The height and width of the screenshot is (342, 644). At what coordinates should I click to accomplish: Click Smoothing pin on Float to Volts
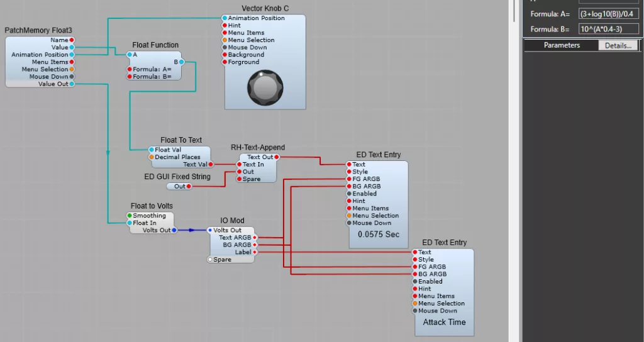tap(130, 216)
